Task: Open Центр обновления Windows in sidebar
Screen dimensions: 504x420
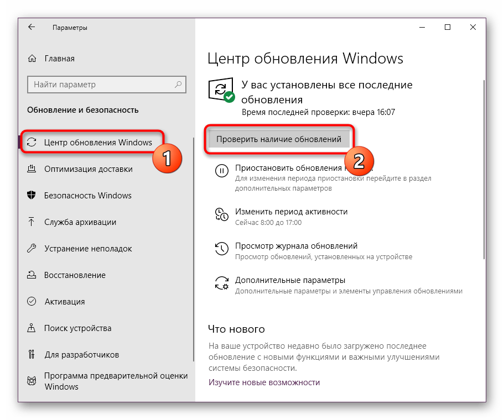Action: [97, 143]
